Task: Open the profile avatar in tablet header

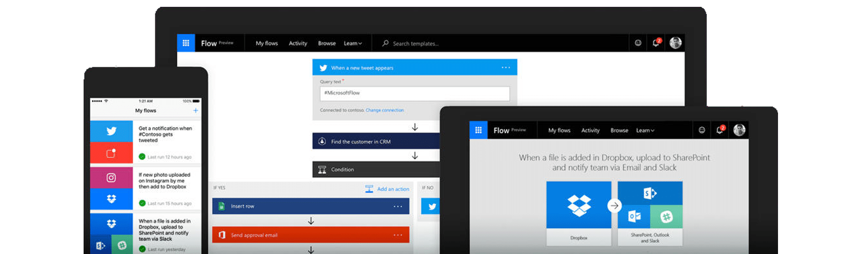Action: (740, 130)
